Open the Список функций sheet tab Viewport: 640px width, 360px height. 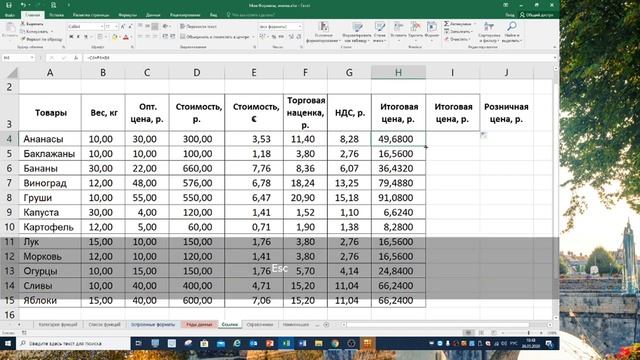tap(104, 324)
